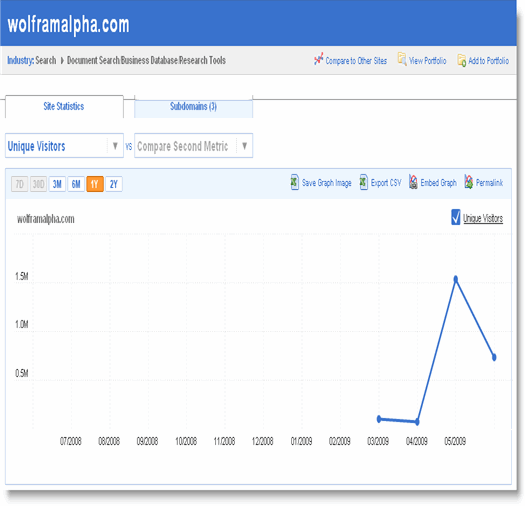525x506 pixels.
Task: Click the Permalink icon
Action: pos(469,183)
